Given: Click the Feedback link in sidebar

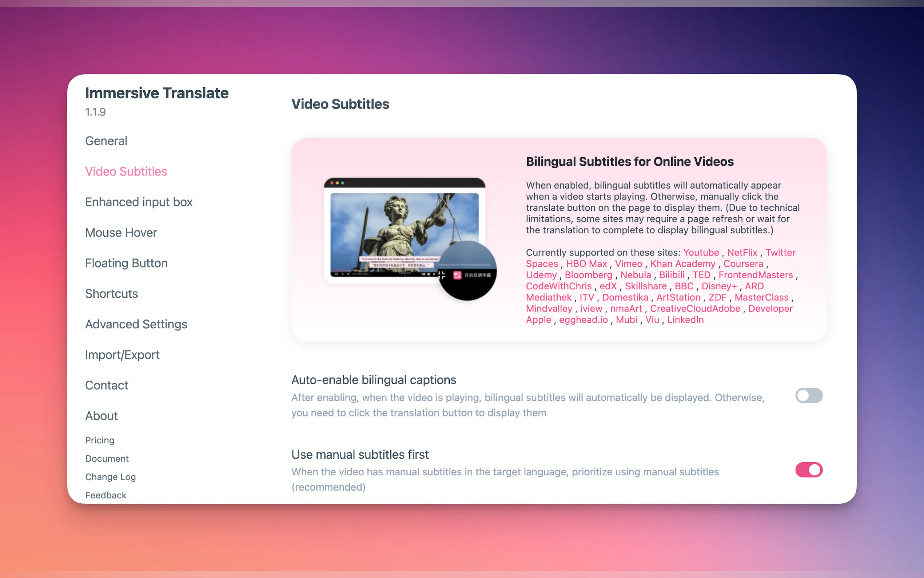Looking at the screenshot, I should click(x=105, y=495).
